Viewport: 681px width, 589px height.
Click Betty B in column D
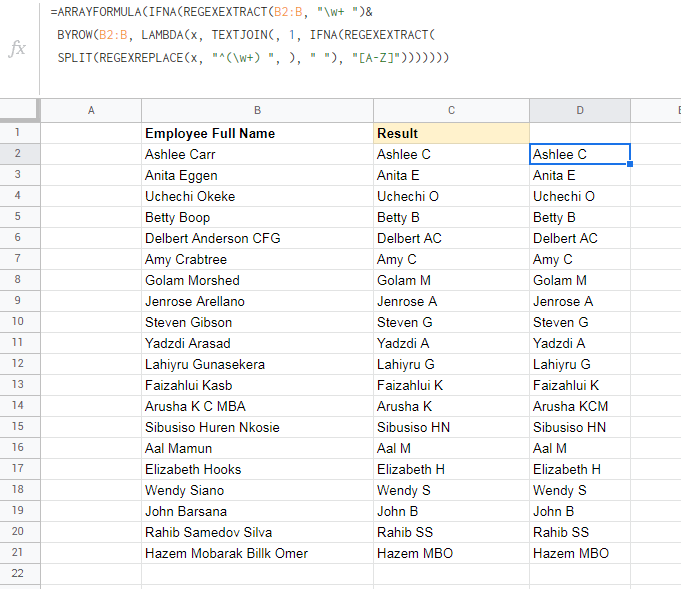pos(580,217)
